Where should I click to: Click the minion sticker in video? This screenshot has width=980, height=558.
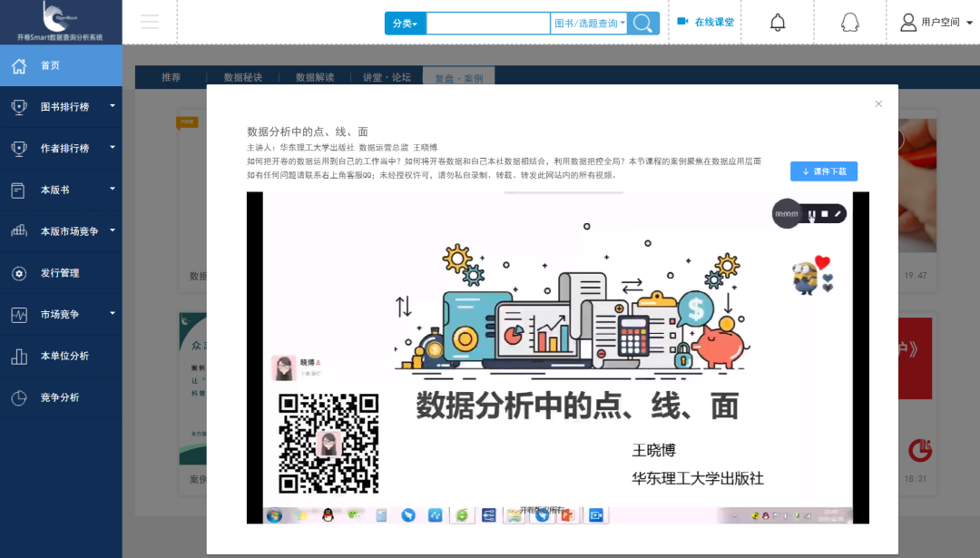(805, 278)
